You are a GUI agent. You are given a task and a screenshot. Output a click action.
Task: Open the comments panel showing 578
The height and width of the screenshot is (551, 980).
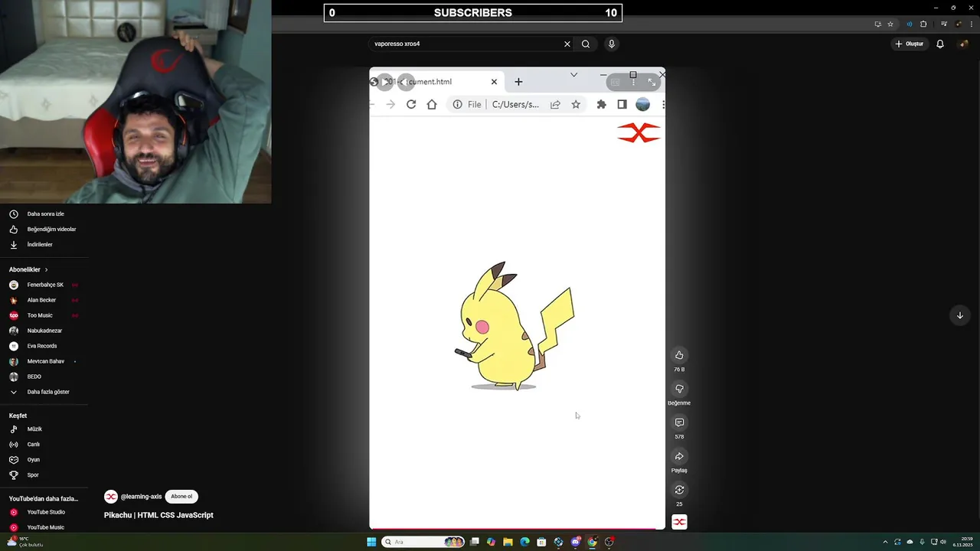click(679, 422)
